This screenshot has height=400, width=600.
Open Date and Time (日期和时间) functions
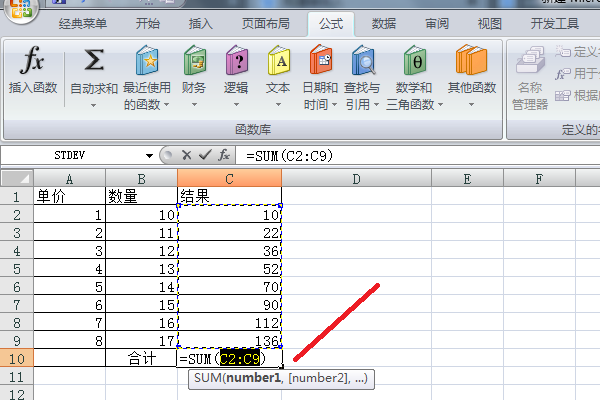tap(320, 63)
